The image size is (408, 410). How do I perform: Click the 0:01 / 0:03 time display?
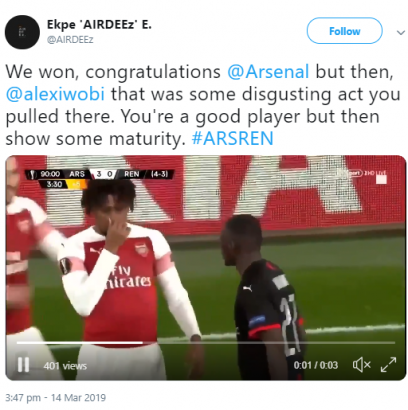coord(316,365)
